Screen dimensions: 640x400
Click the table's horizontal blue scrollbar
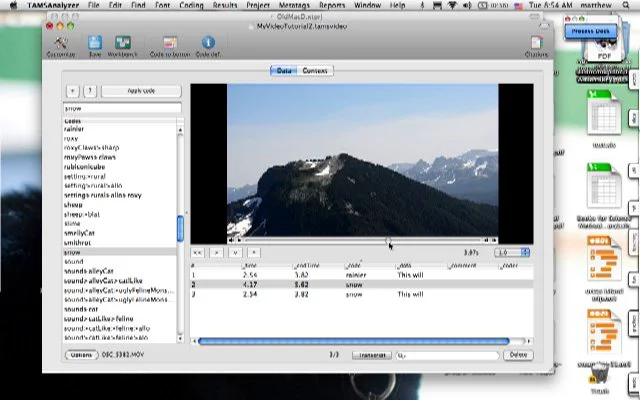coord(353,341)
